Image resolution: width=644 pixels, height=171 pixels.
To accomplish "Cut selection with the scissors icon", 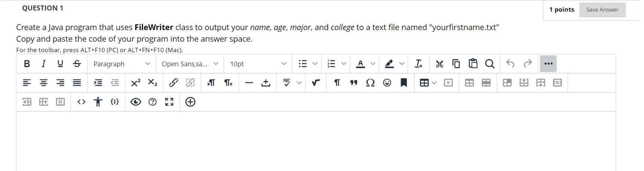I will coord(440,63).
